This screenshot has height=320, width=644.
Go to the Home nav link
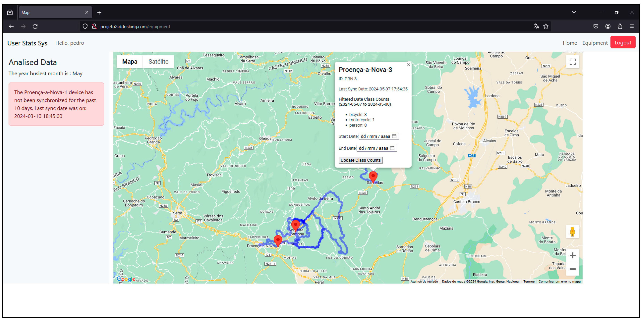point(570,43)
